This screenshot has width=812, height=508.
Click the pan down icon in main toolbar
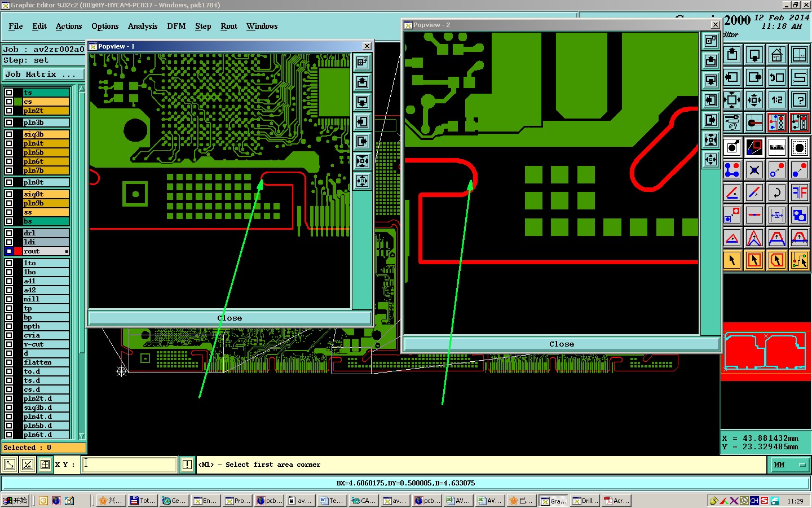tap(754, 55)
